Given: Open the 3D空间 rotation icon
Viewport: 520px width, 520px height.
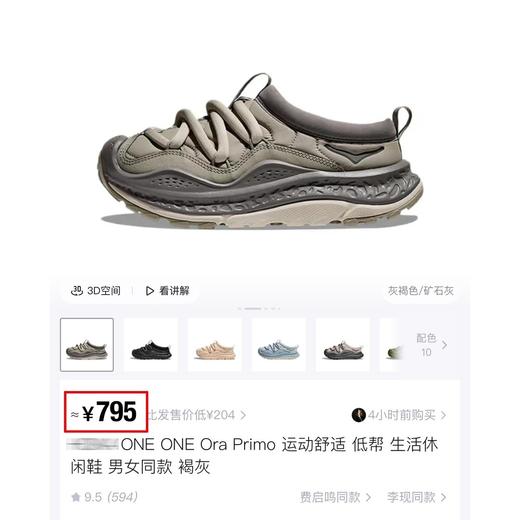Looking at the screenshot, I should tap(77, 291).
